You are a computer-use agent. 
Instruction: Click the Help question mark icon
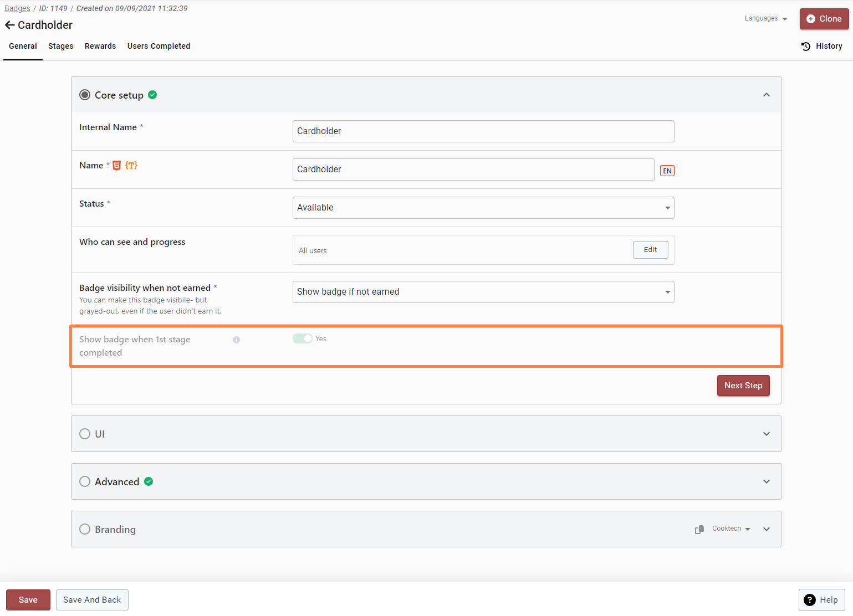pyautogui.click(x=810, y=600)
